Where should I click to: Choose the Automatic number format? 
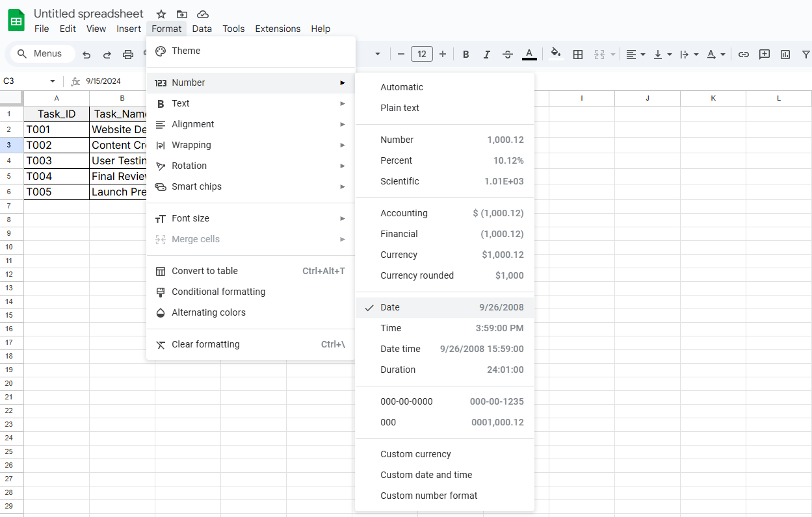pos(402,87)
